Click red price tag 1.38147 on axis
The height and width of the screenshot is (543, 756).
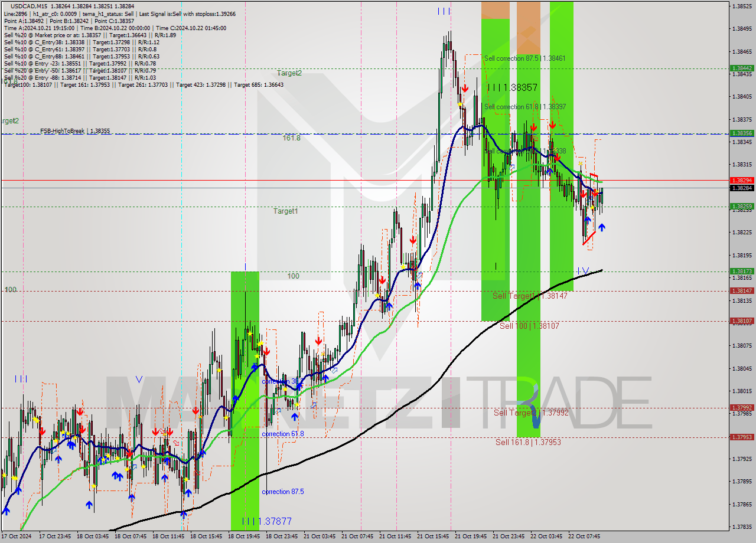tap(742, 291)
